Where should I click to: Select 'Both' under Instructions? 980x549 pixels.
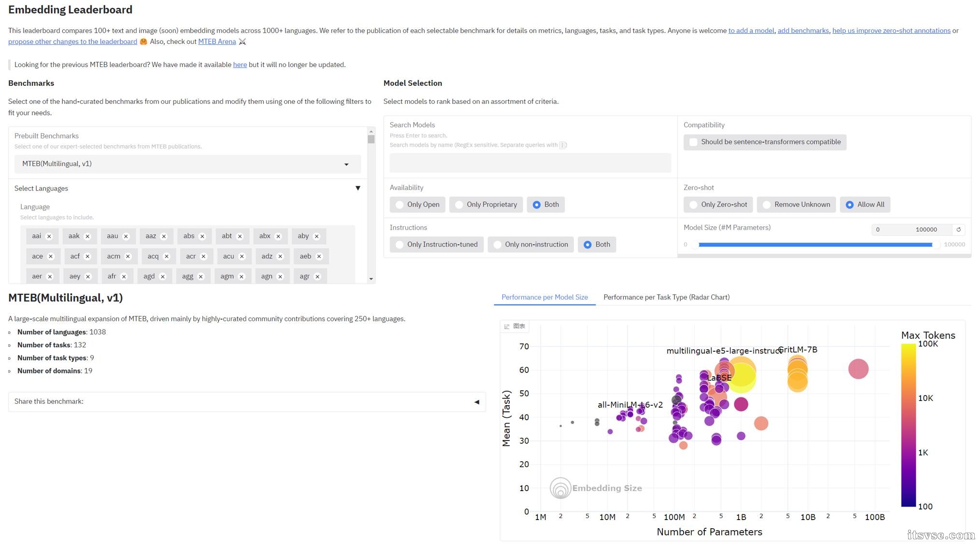pyautogui.click(x=597, y=245)
